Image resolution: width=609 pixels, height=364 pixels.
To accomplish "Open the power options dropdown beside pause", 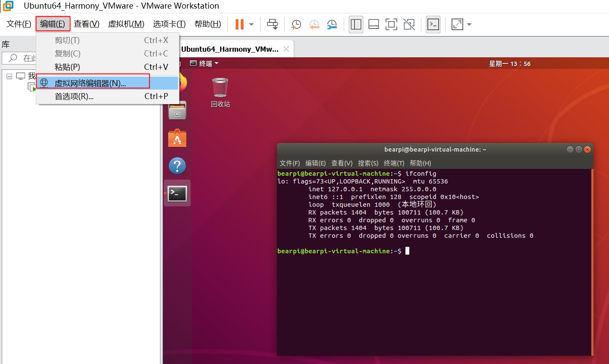I will pyautogui.click(x=251, y=25).
